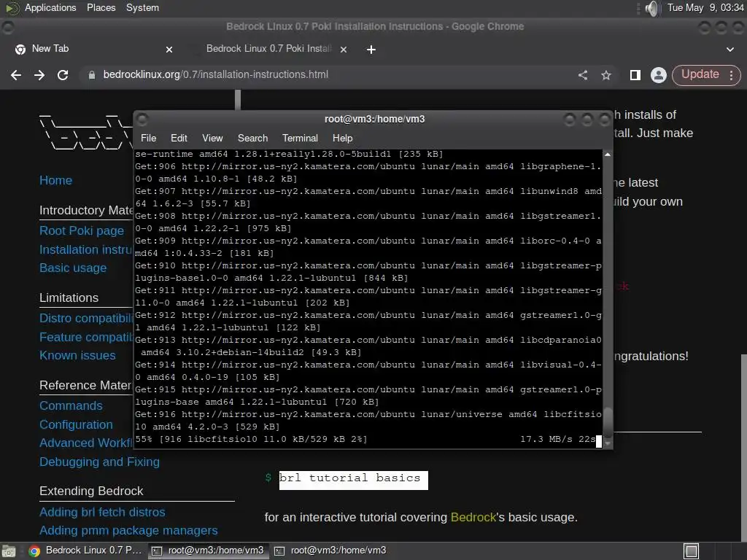Viewport: 747px width, 560px height.
Task: Bookmark this page with the star icon
Action: (606, 75)
